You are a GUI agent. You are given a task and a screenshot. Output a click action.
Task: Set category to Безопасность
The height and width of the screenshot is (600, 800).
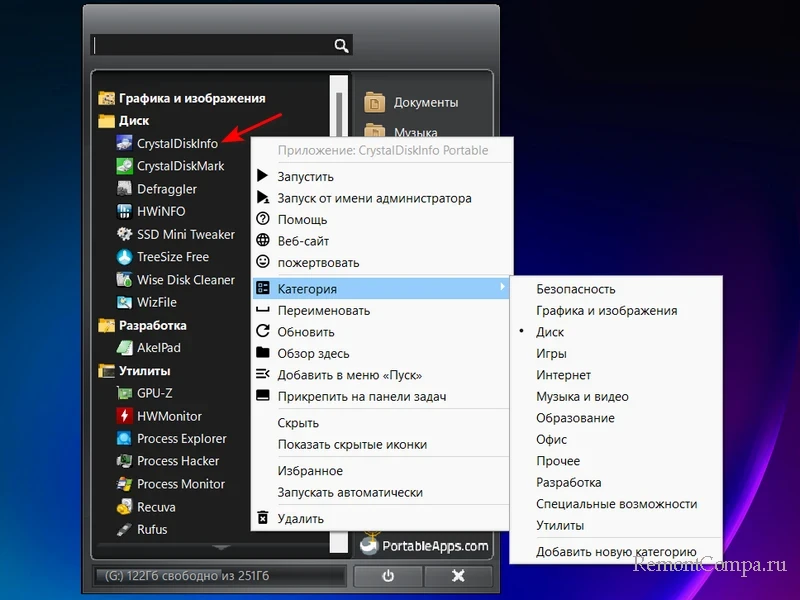(575, 289)
